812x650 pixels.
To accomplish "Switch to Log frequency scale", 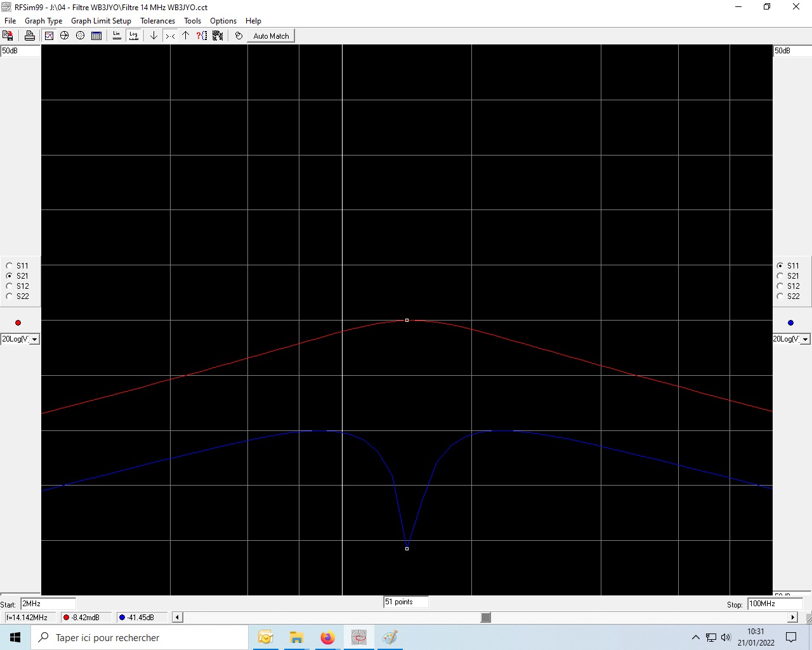I will [133, 36].
